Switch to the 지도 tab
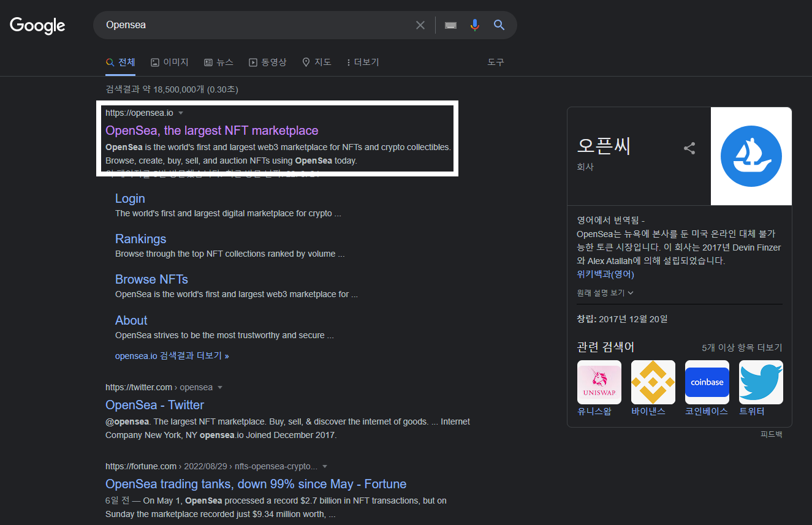The width and height of the screenshot is (812, 525). (x=317, y=62)
